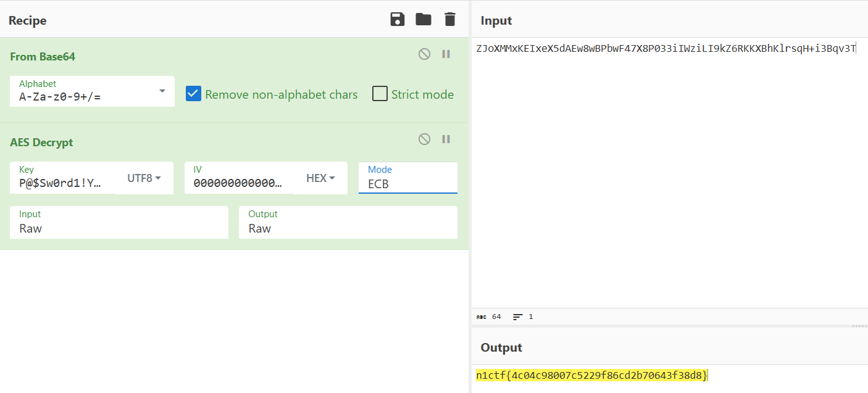Click the AES Key input field
The width and height of the screenshot is (868, 393).
tap(62, 183)
